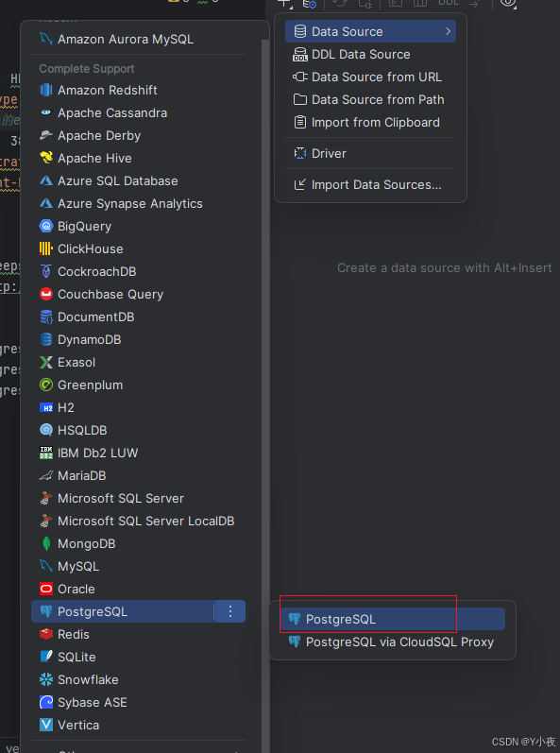The height and width of the screenshot is (753, 560).
Task: Click the Azure Synapse Analytics icon
Action: pos(46,204)
